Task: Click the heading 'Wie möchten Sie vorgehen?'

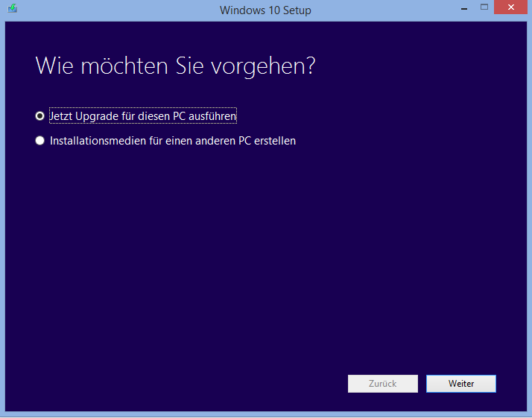Action: pos(175,66)
